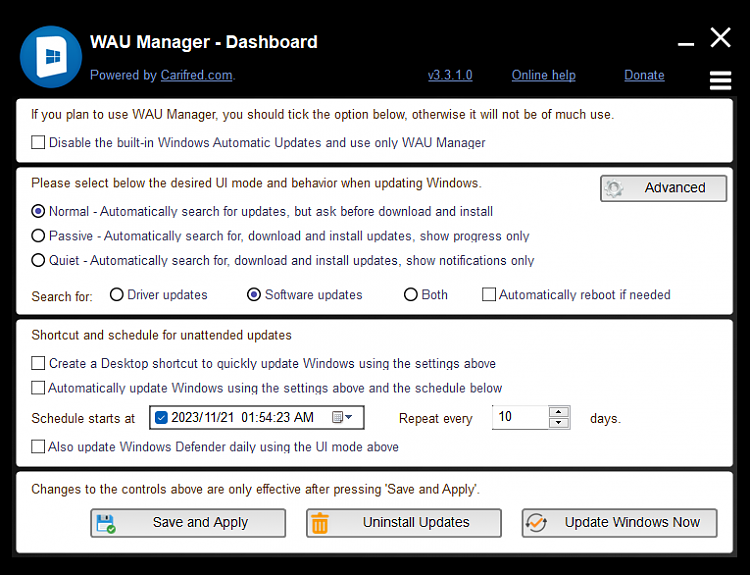This screenshot has height=575, width=750.
Task: Minimize the WAU Manager window
Action: (x=685, y=44)
